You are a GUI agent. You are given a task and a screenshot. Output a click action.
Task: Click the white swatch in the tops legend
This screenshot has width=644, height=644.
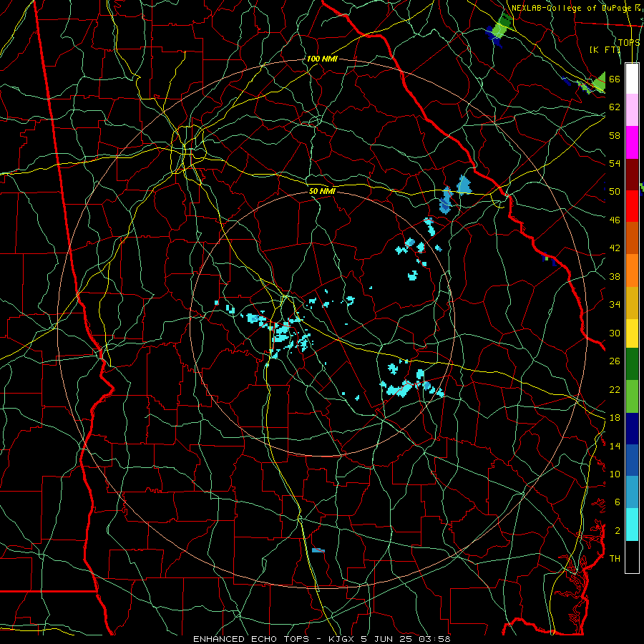[632, 79]
